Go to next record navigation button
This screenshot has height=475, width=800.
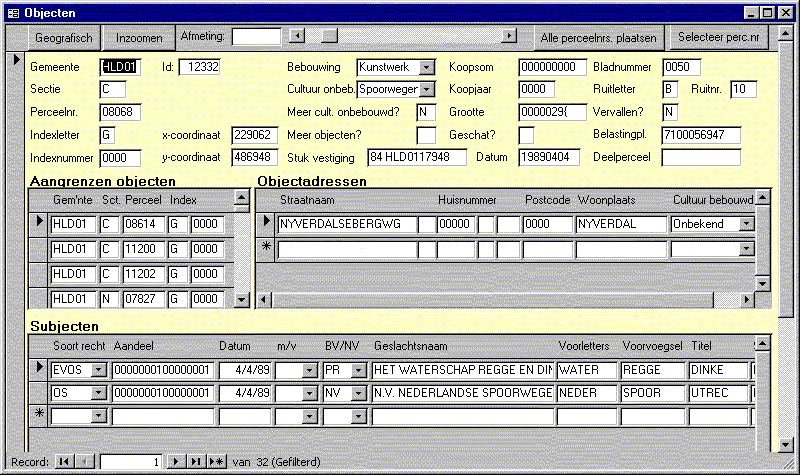pos(176,462)
